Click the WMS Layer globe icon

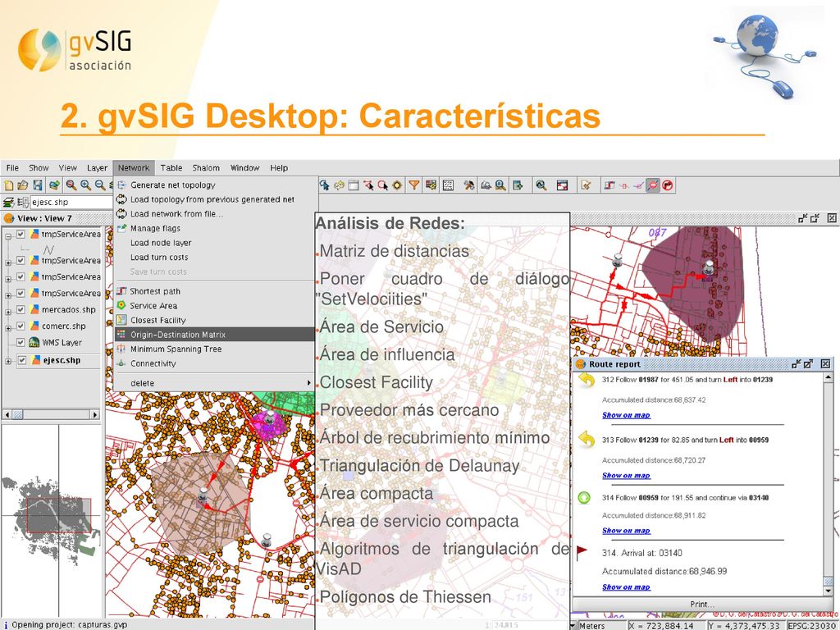(34, 342)
